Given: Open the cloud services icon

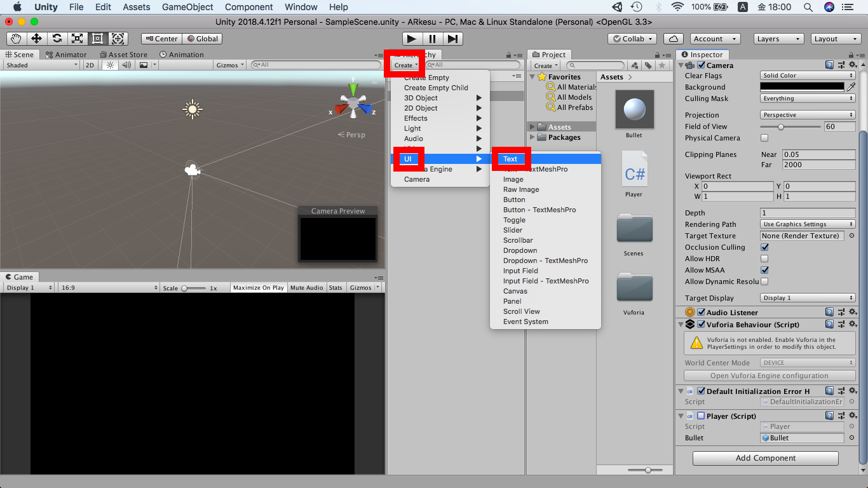Looking at the screenshot, I should click(673, 39).
